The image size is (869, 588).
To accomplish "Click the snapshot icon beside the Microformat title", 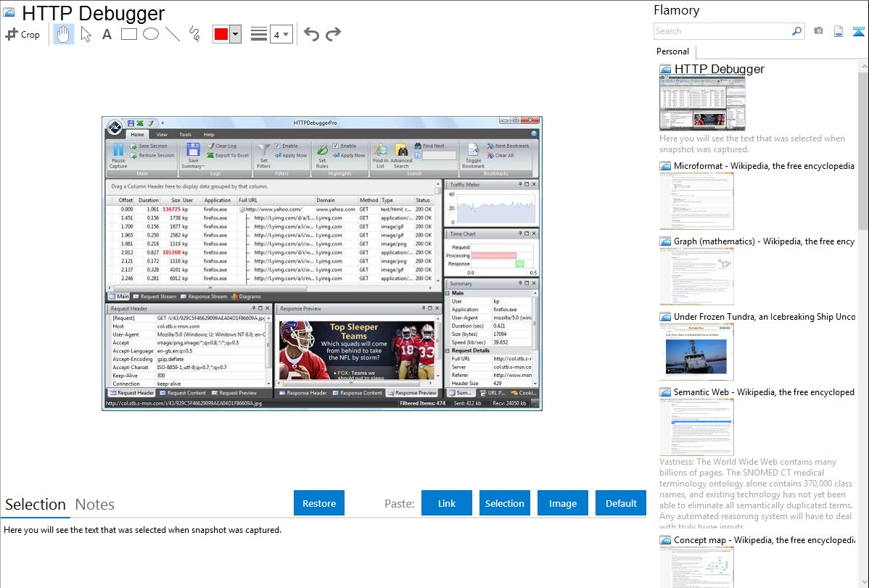I will click(x=665, y=166).
